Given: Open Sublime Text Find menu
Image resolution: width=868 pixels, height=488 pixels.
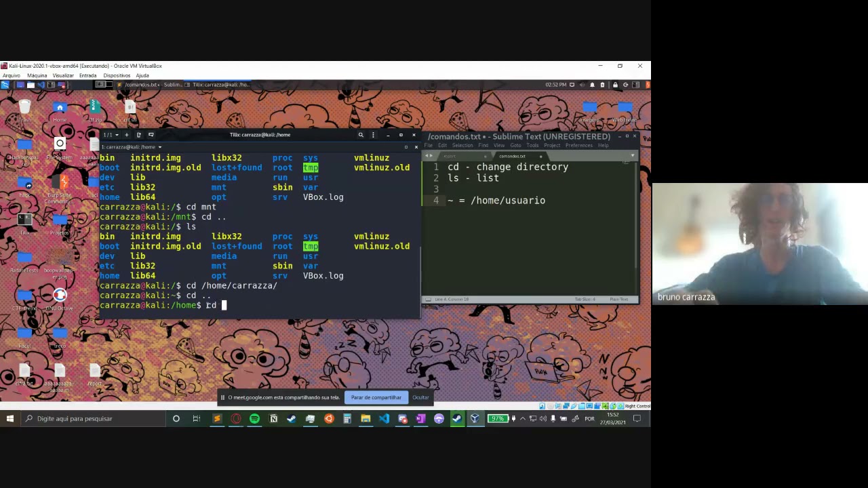Looking at the screenshot, I should 483,145.
